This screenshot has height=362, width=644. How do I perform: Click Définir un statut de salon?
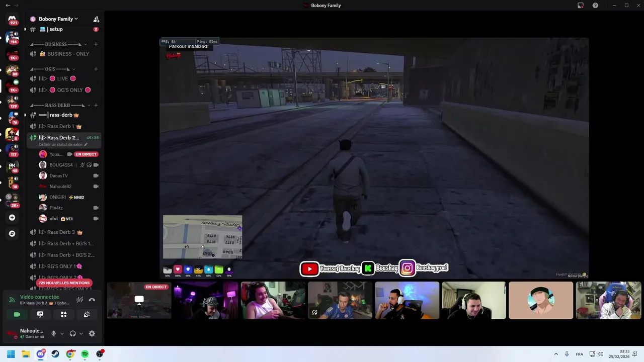coord(63,144)
